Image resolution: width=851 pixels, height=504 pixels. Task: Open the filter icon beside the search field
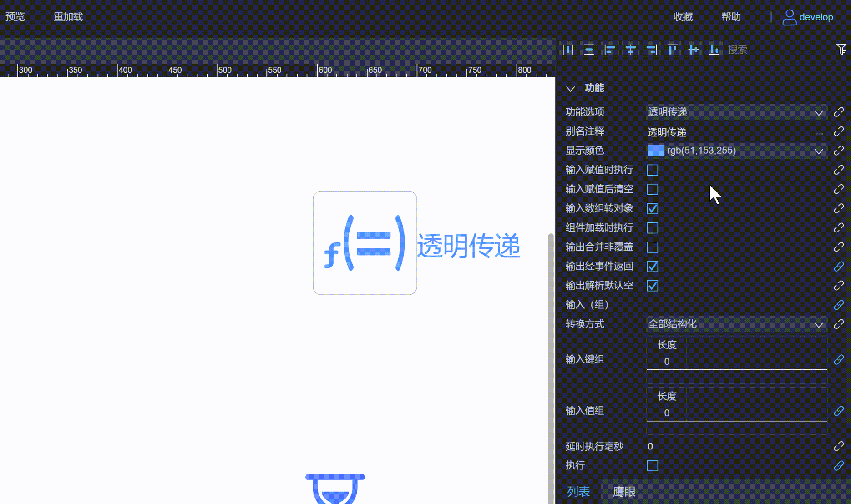841,50
